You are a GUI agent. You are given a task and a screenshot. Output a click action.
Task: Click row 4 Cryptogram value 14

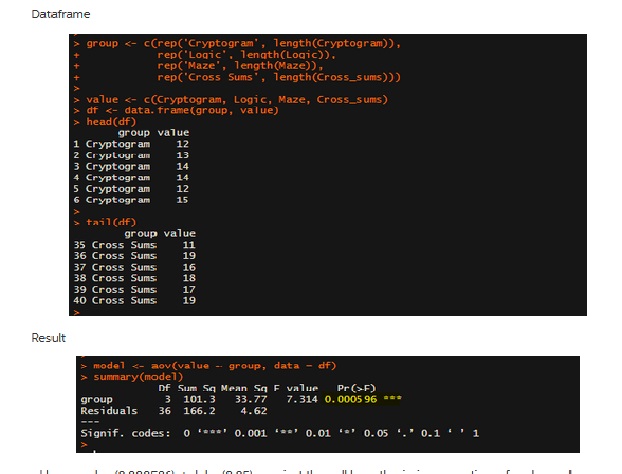131,177
